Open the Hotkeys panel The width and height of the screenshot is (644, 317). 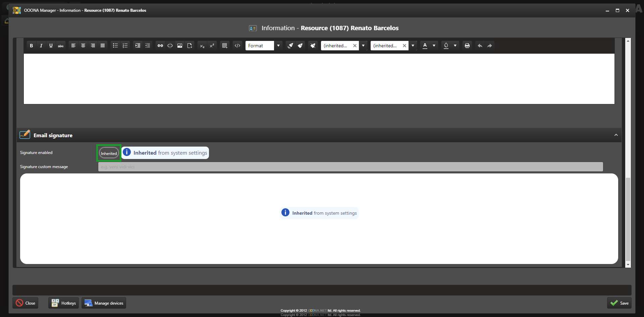pyautogui.click(x=64, y=303)
